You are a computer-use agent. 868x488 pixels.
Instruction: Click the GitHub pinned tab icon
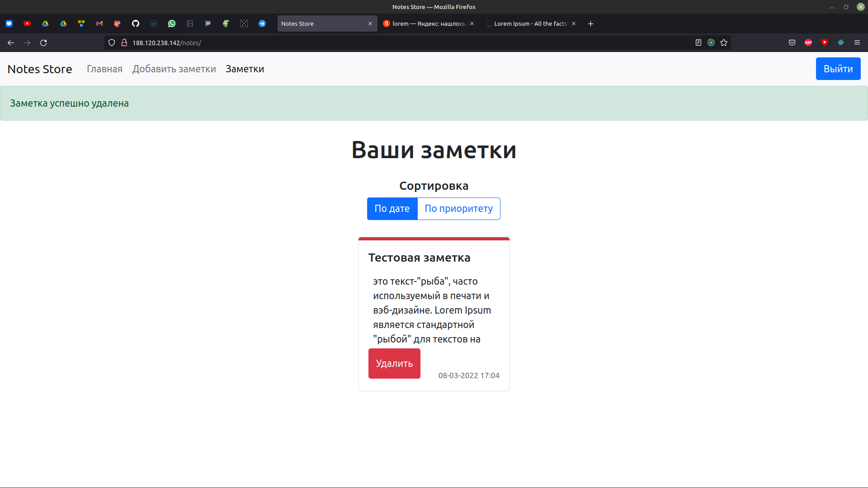[136, 23]
